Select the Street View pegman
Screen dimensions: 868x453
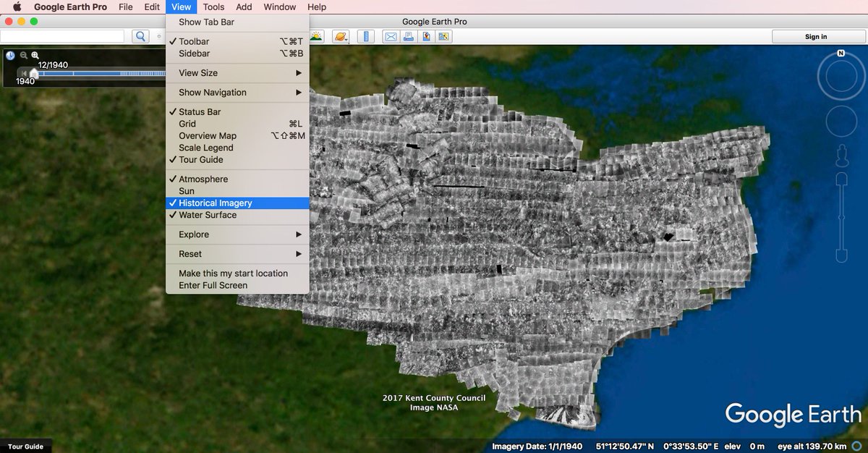click(841, 155)
